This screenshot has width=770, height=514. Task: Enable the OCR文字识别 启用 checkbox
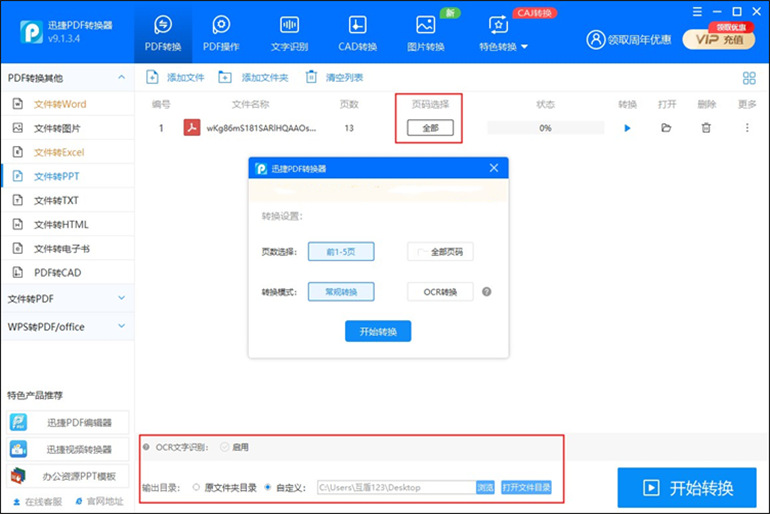(x=225, y=447)
